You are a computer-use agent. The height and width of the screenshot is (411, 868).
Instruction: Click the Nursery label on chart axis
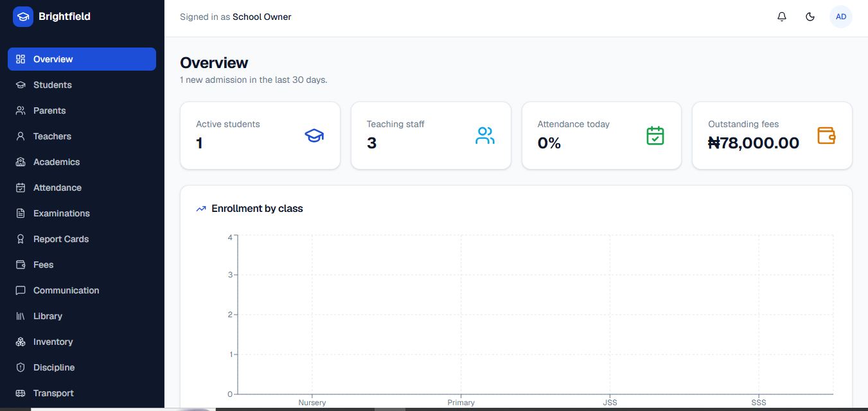tap(312, 403)
